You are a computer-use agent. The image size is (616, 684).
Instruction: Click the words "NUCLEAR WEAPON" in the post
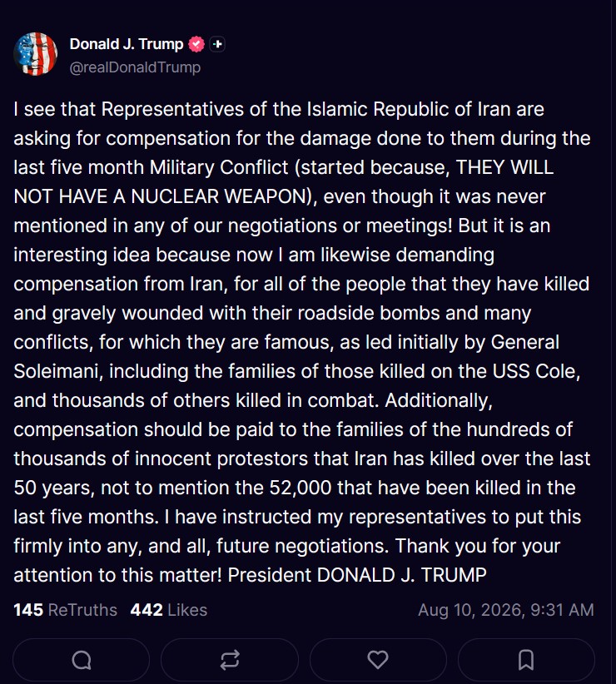[219, 196]
